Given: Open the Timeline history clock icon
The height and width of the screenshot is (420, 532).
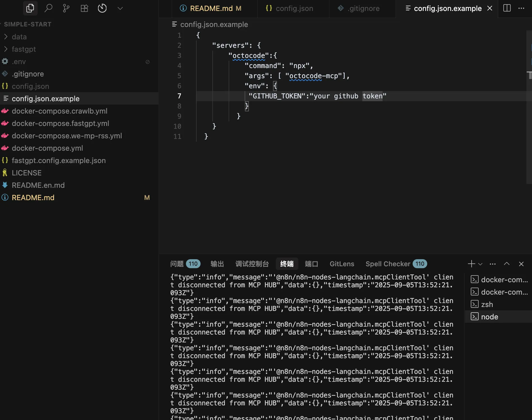Looking at the screenshot, I should pyautogui.click(x=102, y=8).
